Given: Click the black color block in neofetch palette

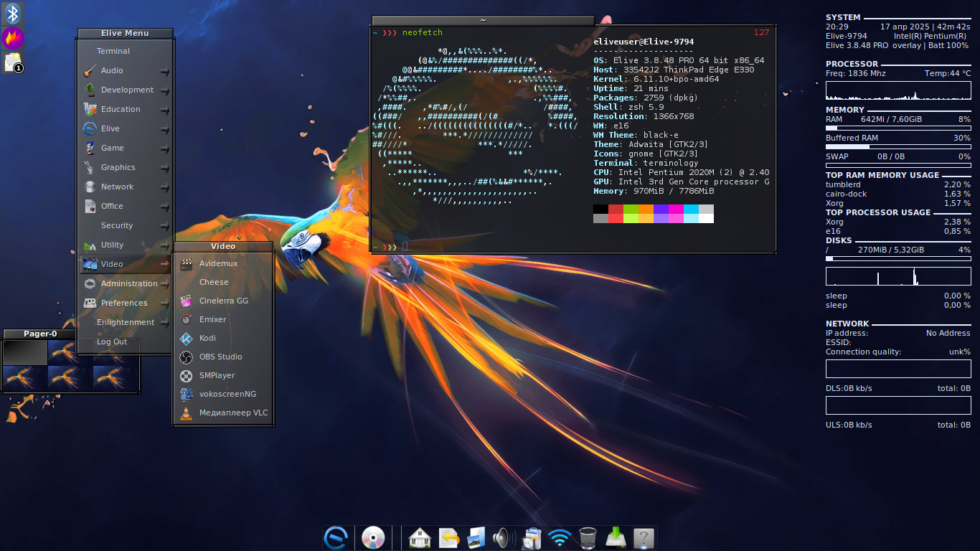Looking at the screenshot, I should [x=600, y=209].
